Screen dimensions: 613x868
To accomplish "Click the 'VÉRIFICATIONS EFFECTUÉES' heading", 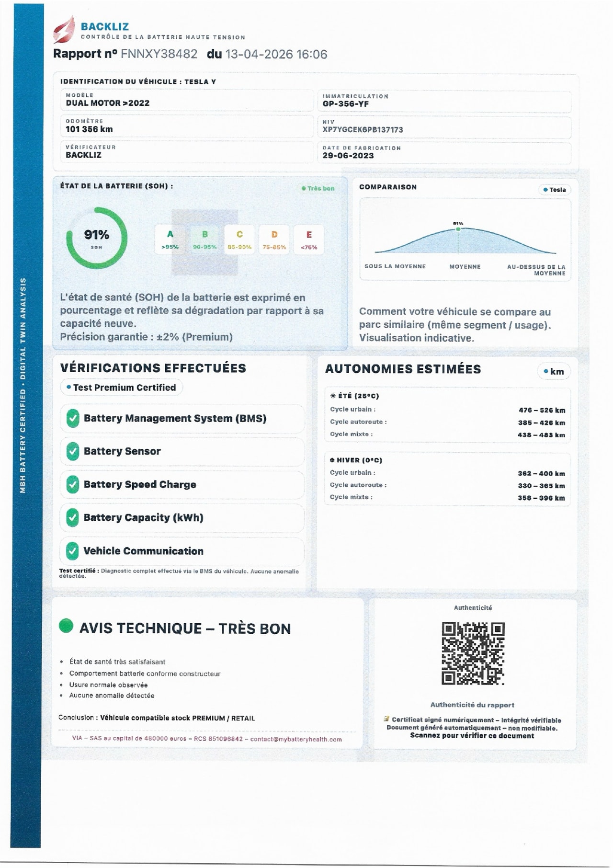I will click(x=153, y=368).
